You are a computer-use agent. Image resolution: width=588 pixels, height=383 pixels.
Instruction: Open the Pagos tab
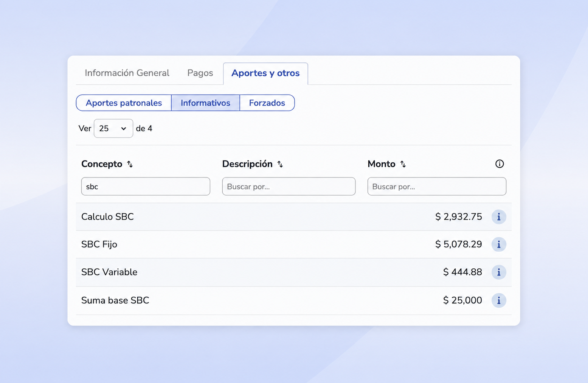(200, 73)
